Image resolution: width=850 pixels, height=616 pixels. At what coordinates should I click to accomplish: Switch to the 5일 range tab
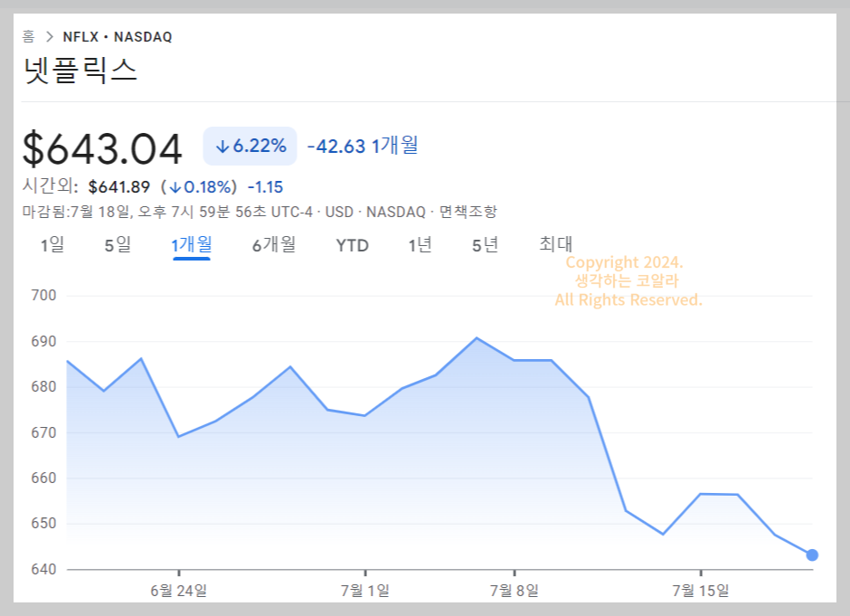click(118, 245)
